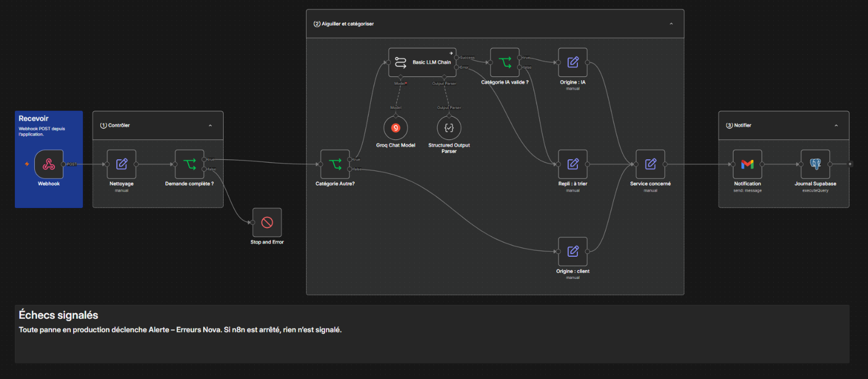Viewport: 868px width, 379px height.
Task: Click the Notifier group title
Action: [x=738, y=126]
